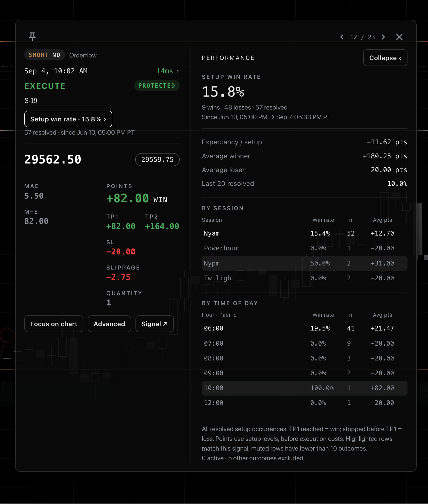Screen dimensions: 428x504
Task: Click the MFE 82.00 value
Action: 36,221
